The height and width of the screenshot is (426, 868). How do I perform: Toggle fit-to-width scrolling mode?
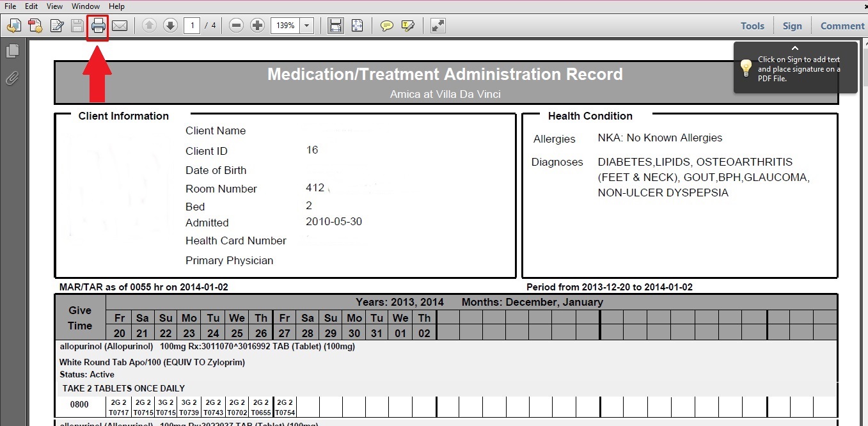pyautogui.click(x=335, y=26)
